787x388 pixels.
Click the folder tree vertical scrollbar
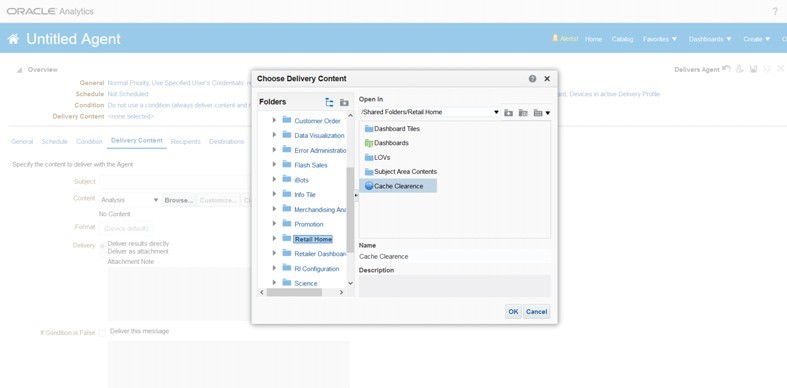(x=350, y=210)
